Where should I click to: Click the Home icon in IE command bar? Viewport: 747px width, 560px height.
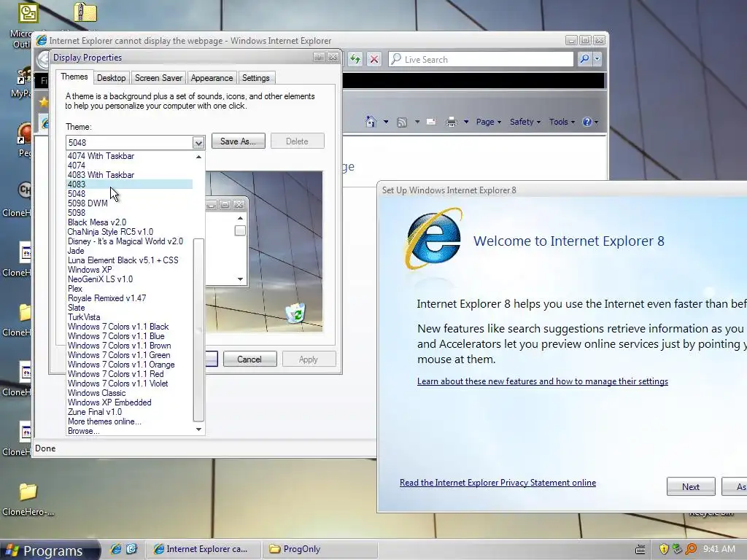(x=371, y=122)
